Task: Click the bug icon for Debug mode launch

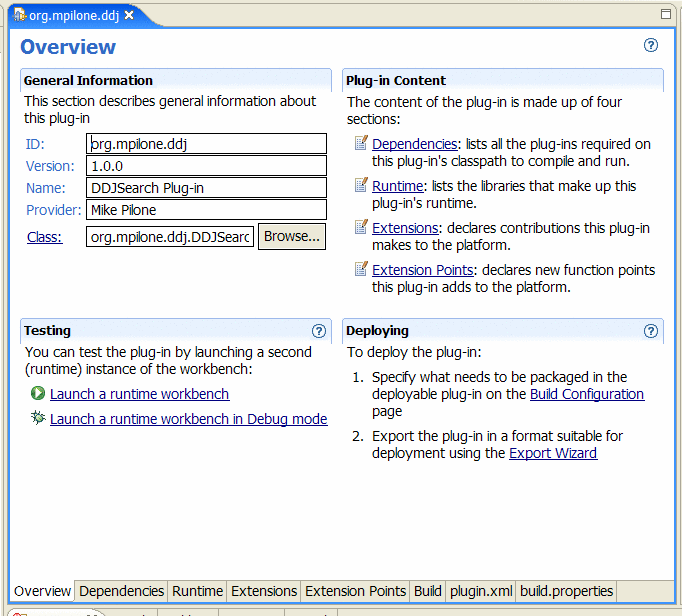Action: 38,418
